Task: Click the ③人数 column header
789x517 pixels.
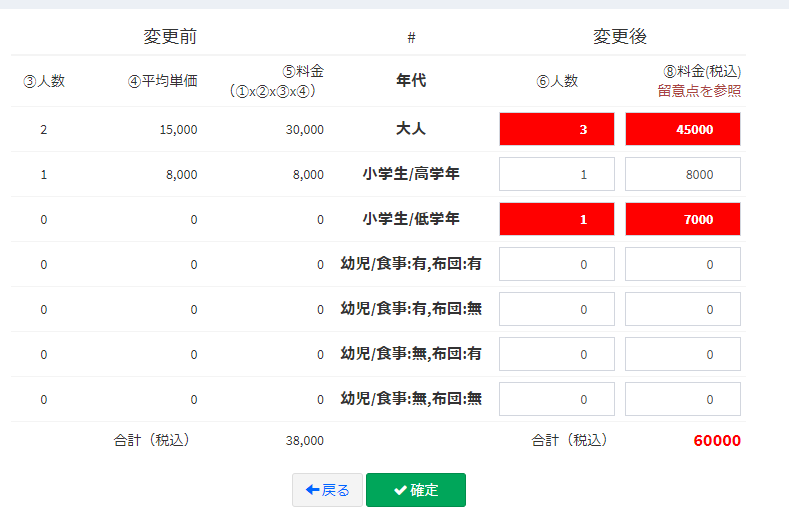Action: click(44, 81)
